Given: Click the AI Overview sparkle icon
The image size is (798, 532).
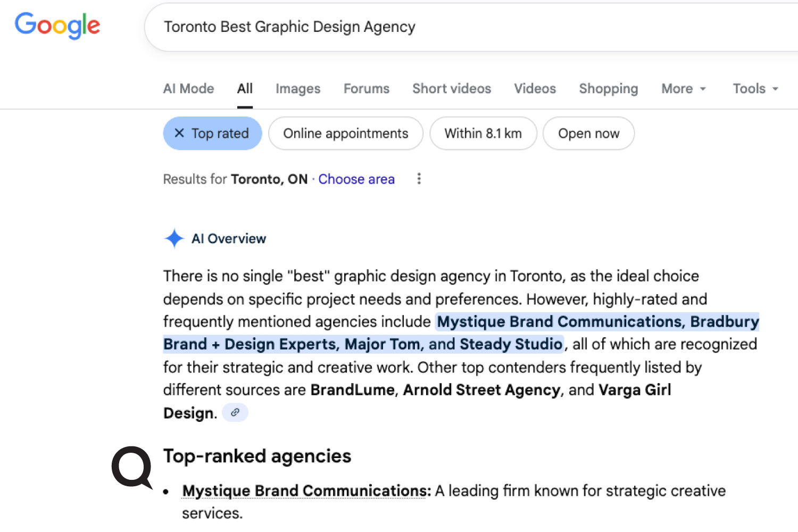Looking at the screenshot, I should point(173,238).
